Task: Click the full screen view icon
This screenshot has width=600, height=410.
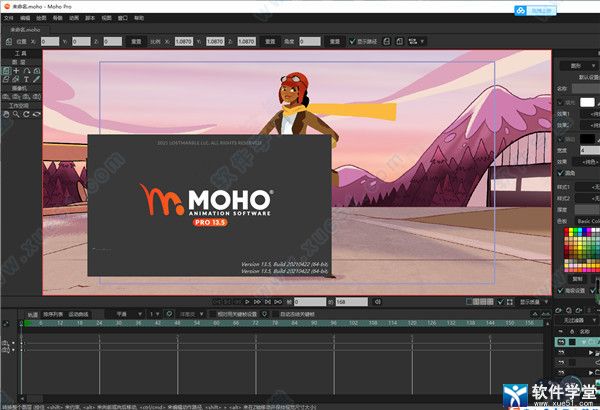Action: [510, 302]
